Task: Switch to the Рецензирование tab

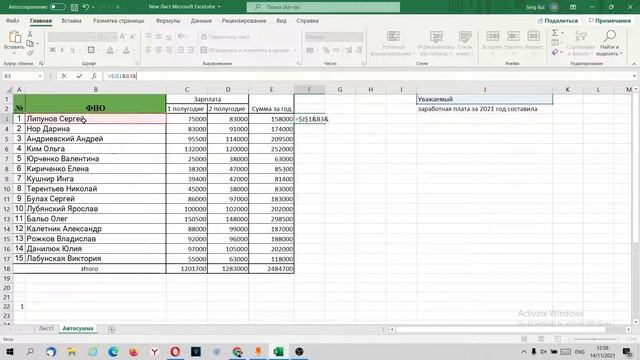Action: coord(244,20)
